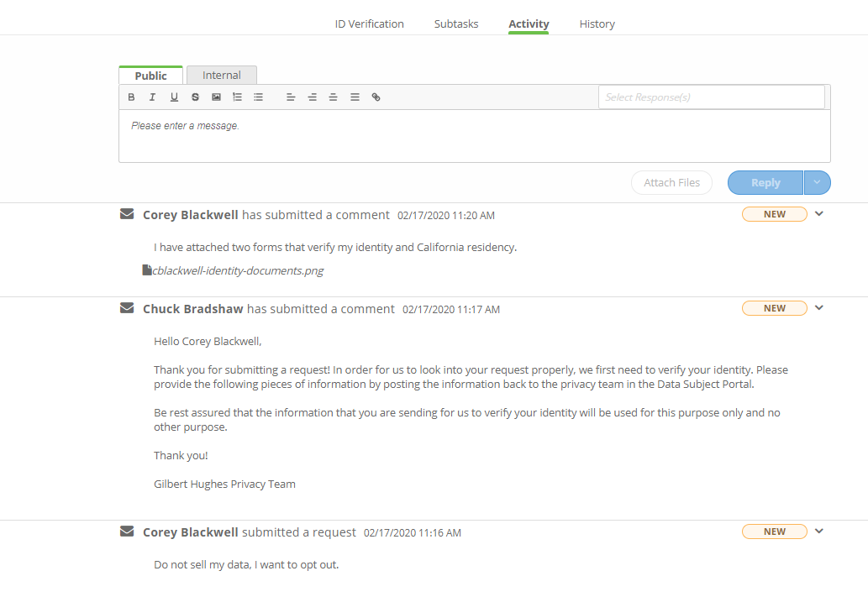Viewport: 868px width, 597px height.
Task: Start a numbered list in the editor
Action: 237,97
